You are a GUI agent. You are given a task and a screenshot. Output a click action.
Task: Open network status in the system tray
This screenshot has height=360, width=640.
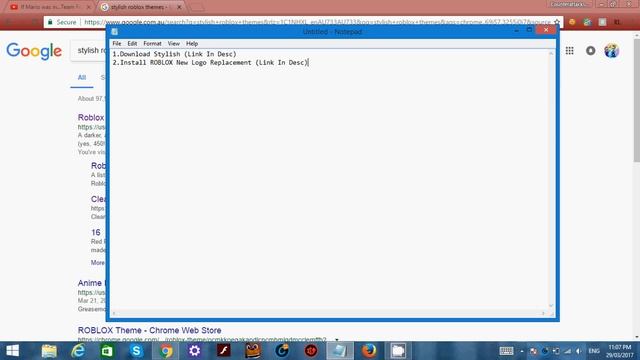pos(567,351)
